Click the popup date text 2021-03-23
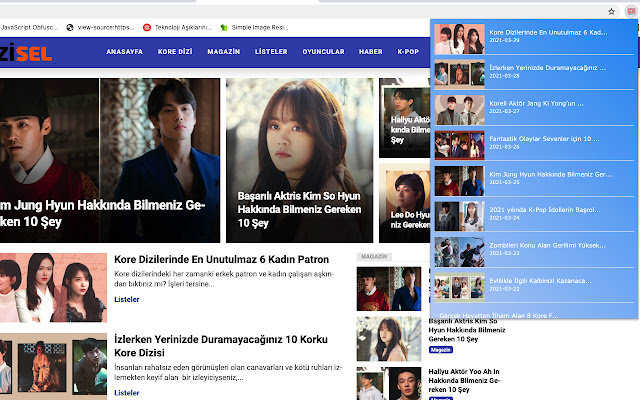Viewport: 640px width, 400px height. (x=504, y=253)
